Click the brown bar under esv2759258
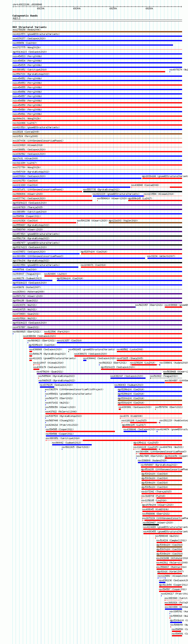The image size is (188, 644). pyautogui.click(x=97, y=32)
